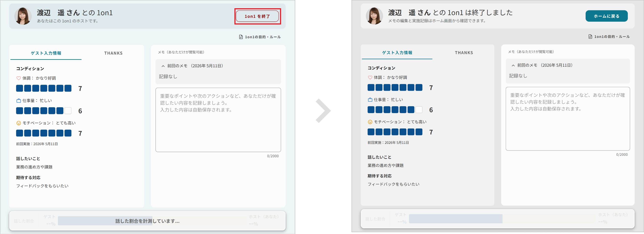The width and height of the screenshot is (644, 234).
Task: Switch to THANKS tab in left screen
Action: tap(113, 53)
